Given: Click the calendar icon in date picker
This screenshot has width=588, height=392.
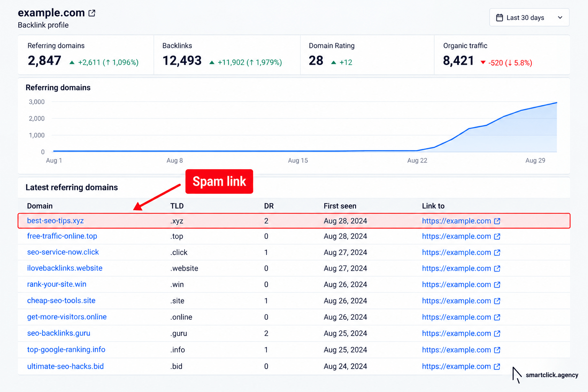Looking at the screenshot, I should coord(500,18).
